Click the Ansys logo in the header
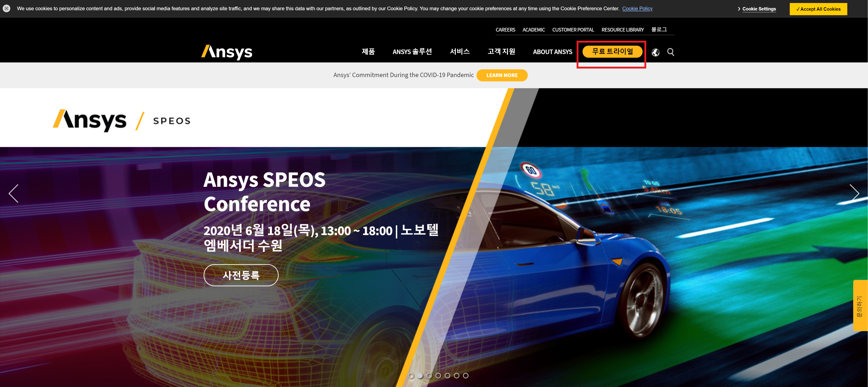This screenshot has width=868, height=387. point(227,52)
